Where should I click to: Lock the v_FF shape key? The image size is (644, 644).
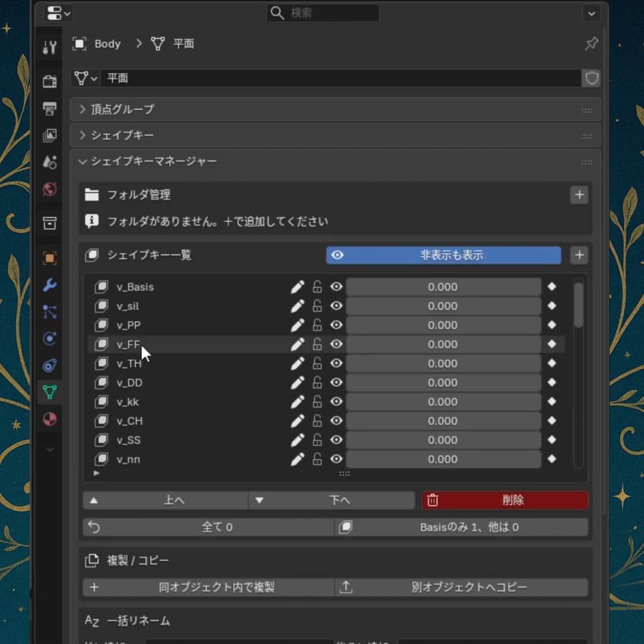[317, 344]
